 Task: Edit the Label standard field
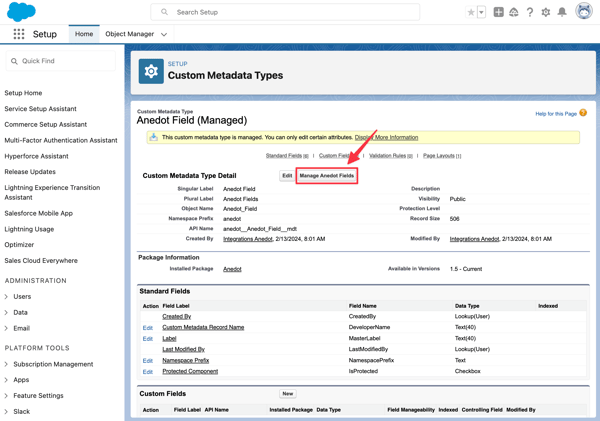(148, 339)
